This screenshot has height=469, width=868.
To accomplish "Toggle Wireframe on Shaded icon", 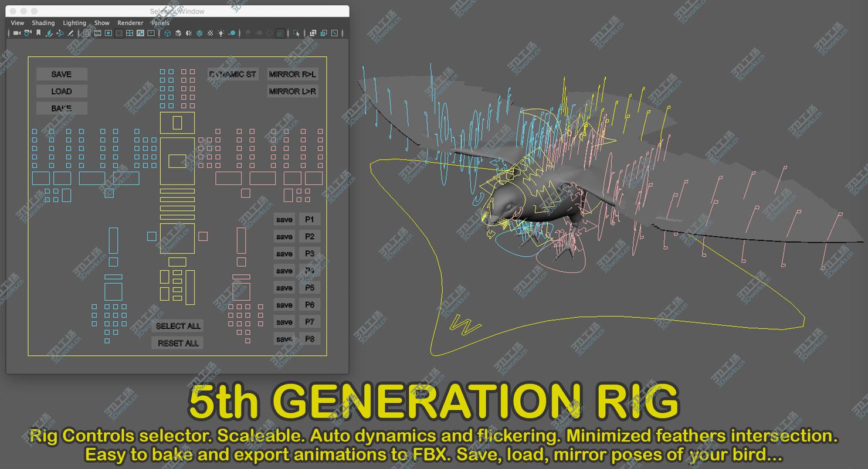I will coord(199,33).
